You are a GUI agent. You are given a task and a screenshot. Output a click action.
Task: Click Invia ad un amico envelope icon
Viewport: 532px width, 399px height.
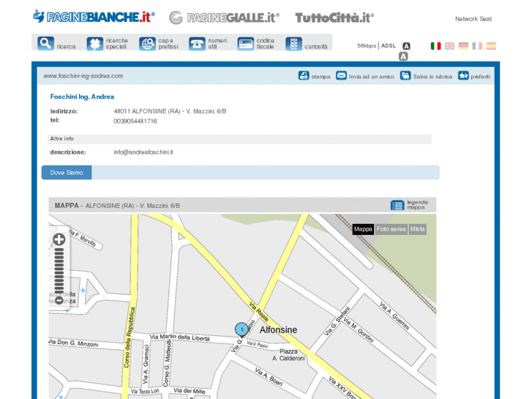(x=341, y=75)
